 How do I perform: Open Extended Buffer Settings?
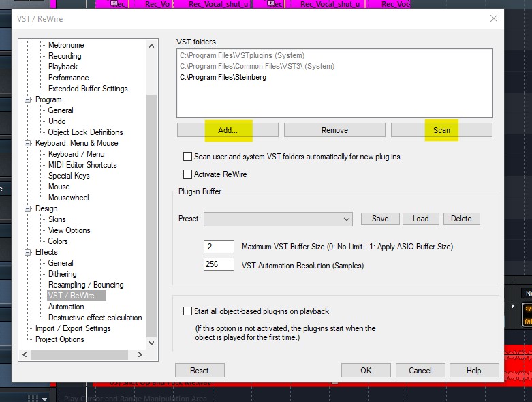88,89
